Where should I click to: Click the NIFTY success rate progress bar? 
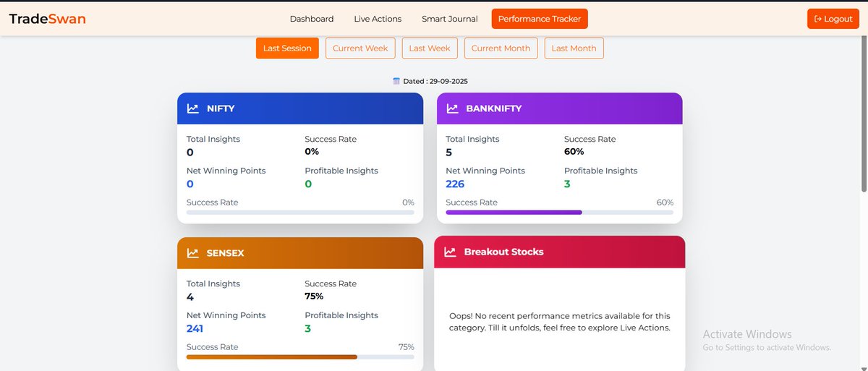300,213
